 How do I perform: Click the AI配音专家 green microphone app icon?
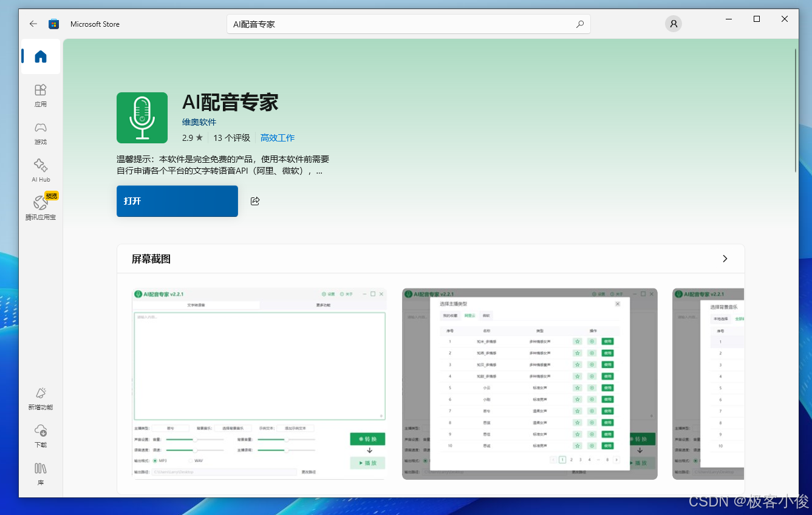142,118
